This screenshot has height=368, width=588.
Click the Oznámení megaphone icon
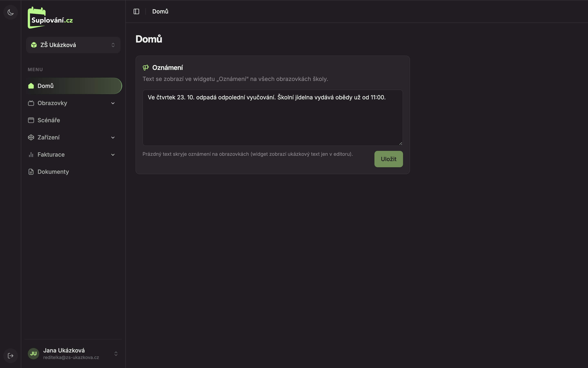point(146,68)
